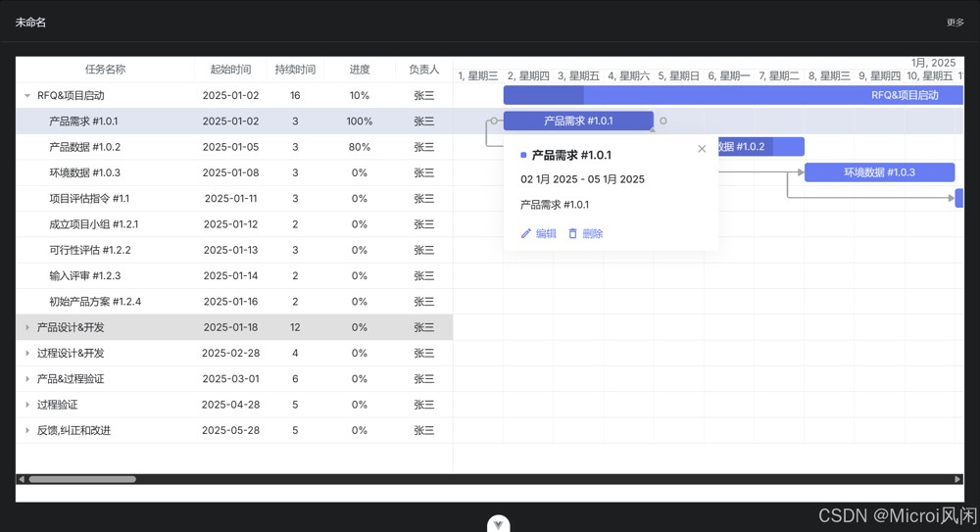The width and height of the screenshot is (980, 532).
Task: Open the 更多 menu at top right
Action: (x=955, y=23)
